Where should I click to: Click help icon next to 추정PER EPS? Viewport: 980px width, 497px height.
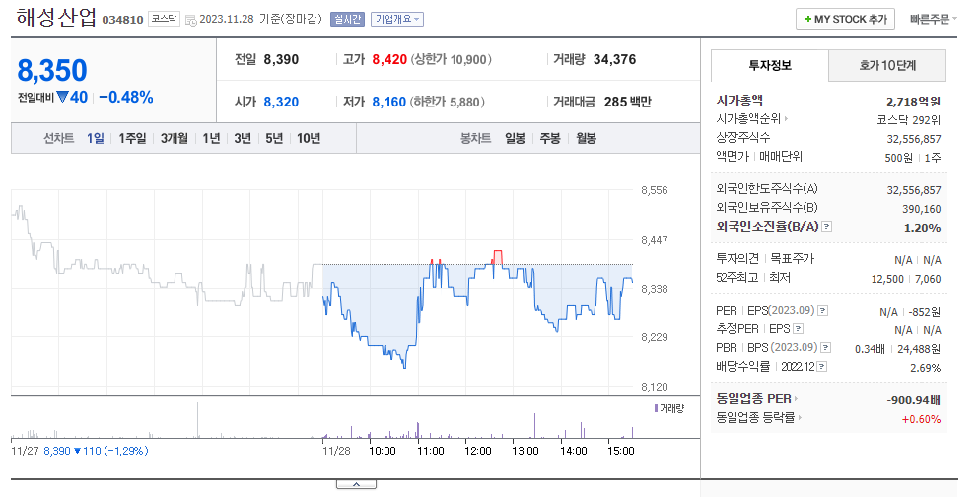tap(798, 328)
